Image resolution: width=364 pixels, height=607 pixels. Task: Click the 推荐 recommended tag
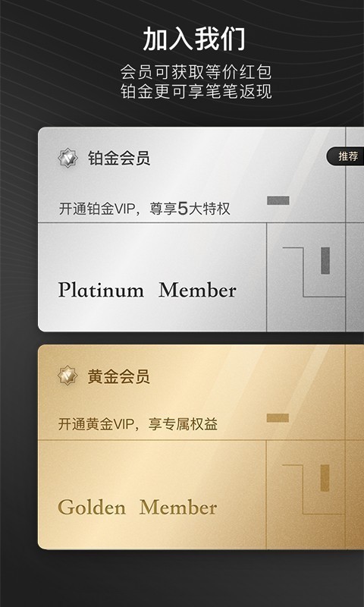[x=346, y=156]
